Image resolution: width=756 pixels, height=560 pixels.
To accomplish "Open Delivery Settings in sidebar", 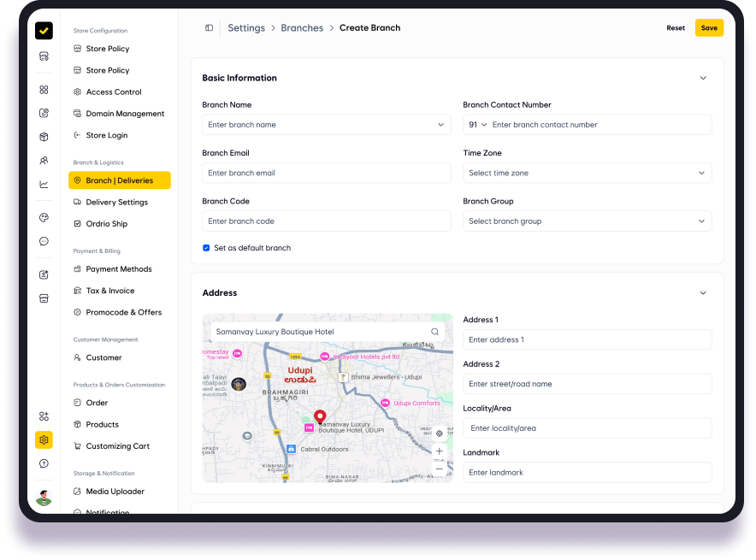I will 116,203.
